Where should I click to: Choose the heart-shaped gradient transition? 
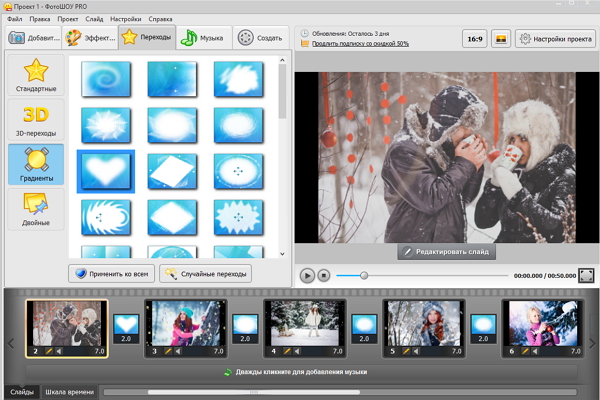106,171
